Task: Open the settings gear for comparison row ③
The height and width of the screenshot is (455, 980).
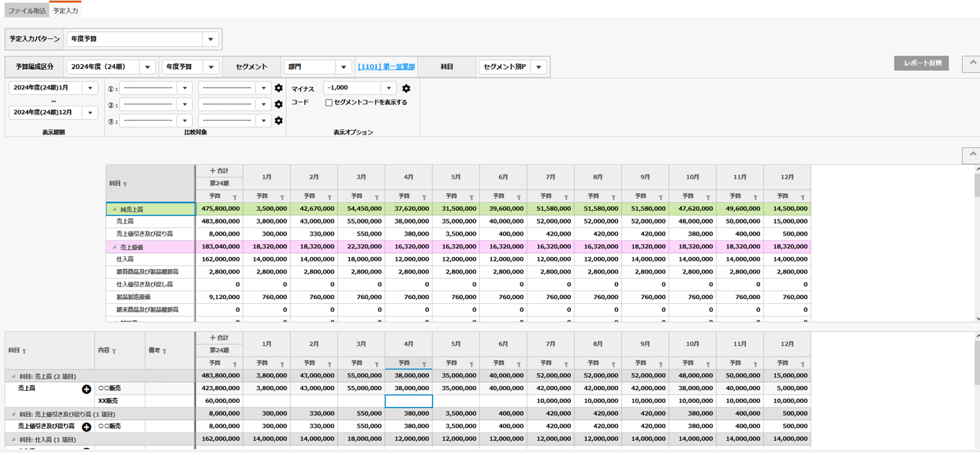Action: 279,120
